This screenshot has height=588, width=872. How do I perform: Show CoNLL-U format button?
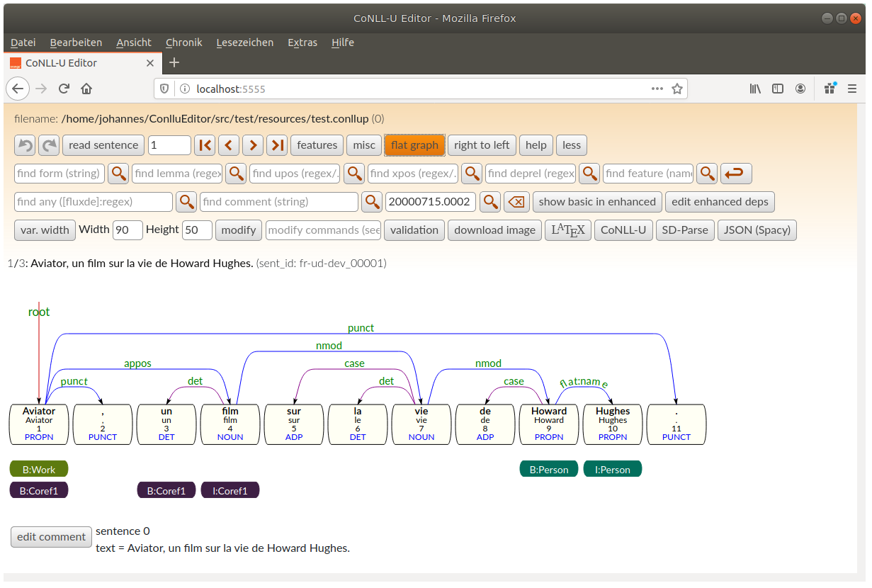(623, 230)
